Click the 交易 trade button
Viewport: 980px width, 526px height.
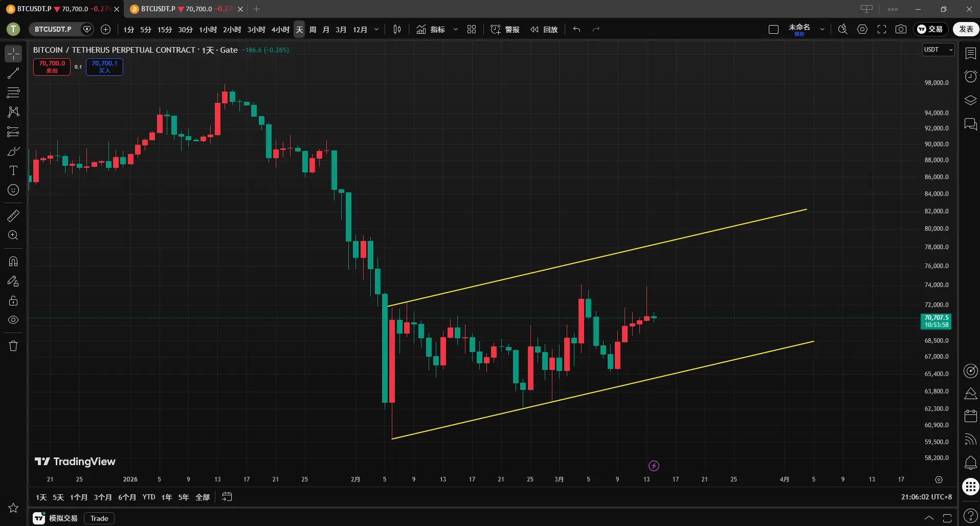click(x=930, y=29)
